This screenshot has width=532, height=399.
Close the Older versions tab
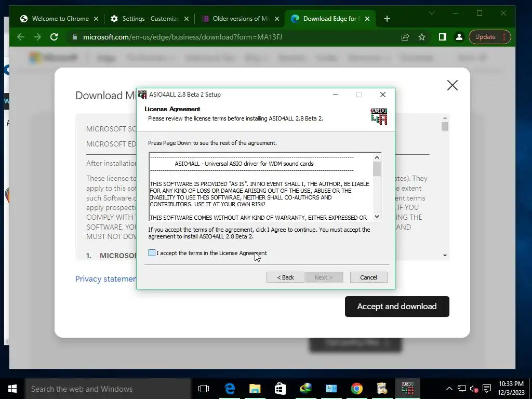click(277, 19)
